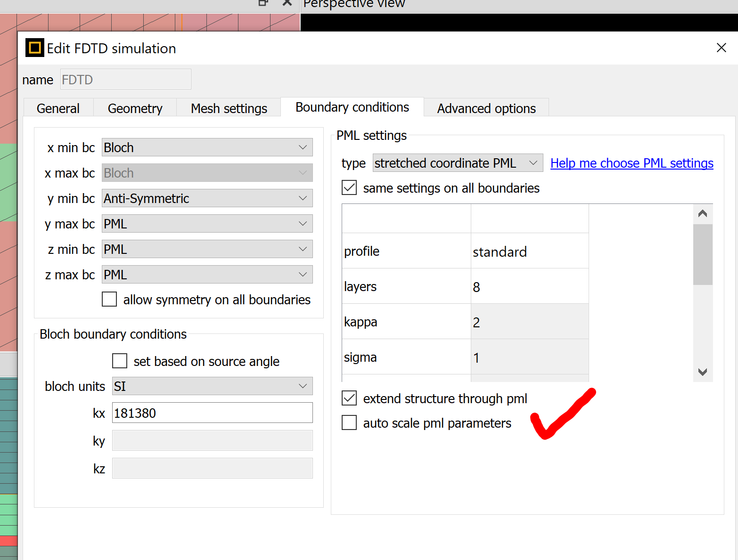Open the Advanced options tab

[486, 108]
